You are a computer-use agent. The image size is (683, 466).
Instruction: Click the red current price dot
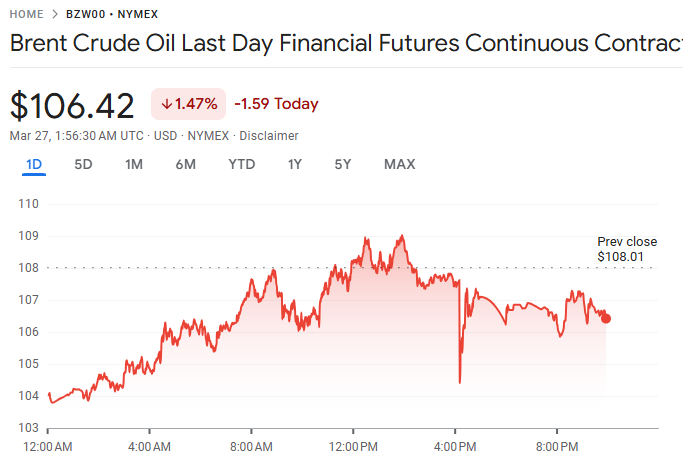click(606, 319)
